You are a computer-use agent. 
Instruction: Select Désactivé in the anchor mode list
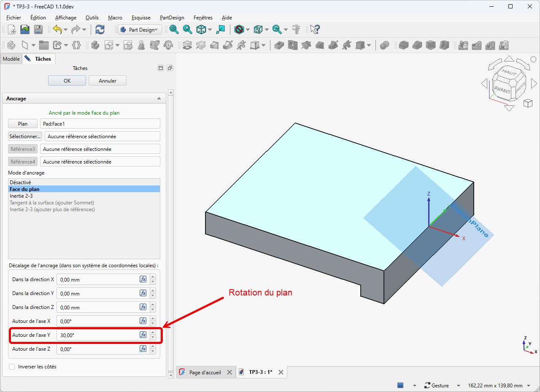(x=20, y=183)
